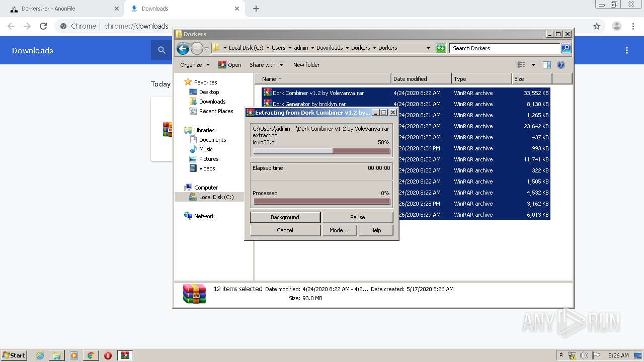The image size is (644, 362).
Task: Sort by Size column header
Action: (x=532, y=79)
